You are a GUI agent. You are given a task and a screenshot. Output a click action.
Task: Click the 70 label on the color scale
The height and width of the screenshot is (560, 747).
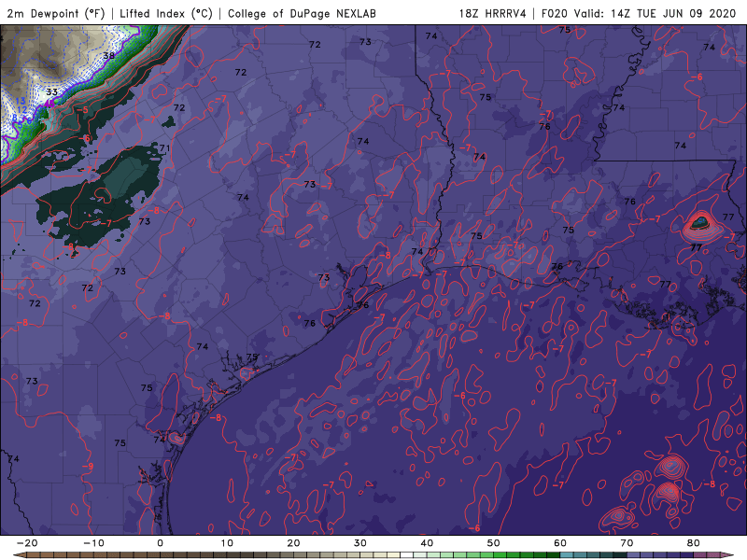(627, 543)
